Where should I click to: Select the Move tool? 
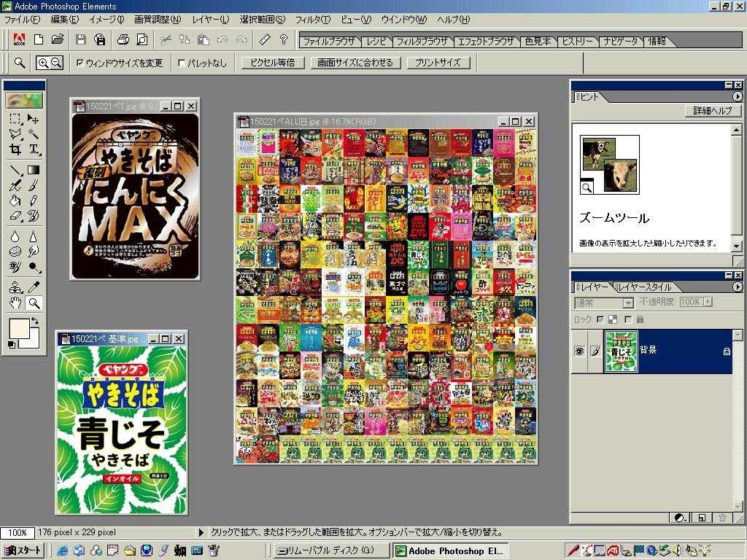(33, 119)
